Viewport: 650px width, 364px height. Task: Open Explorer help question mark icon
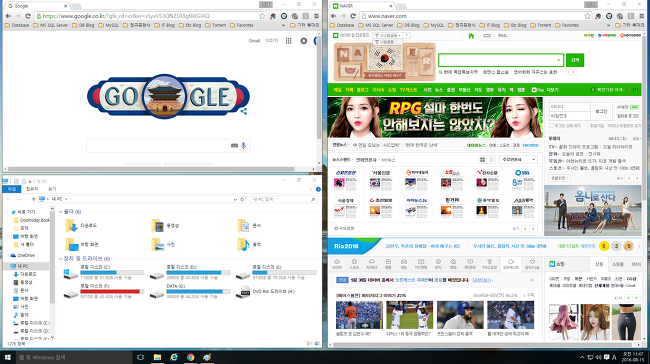tap(318, 189)
